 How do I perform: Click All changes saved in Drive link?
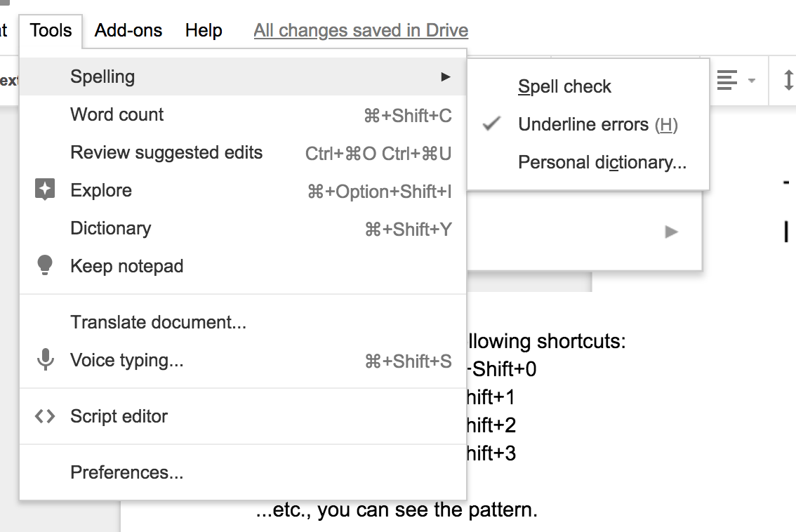pos(361,31)
